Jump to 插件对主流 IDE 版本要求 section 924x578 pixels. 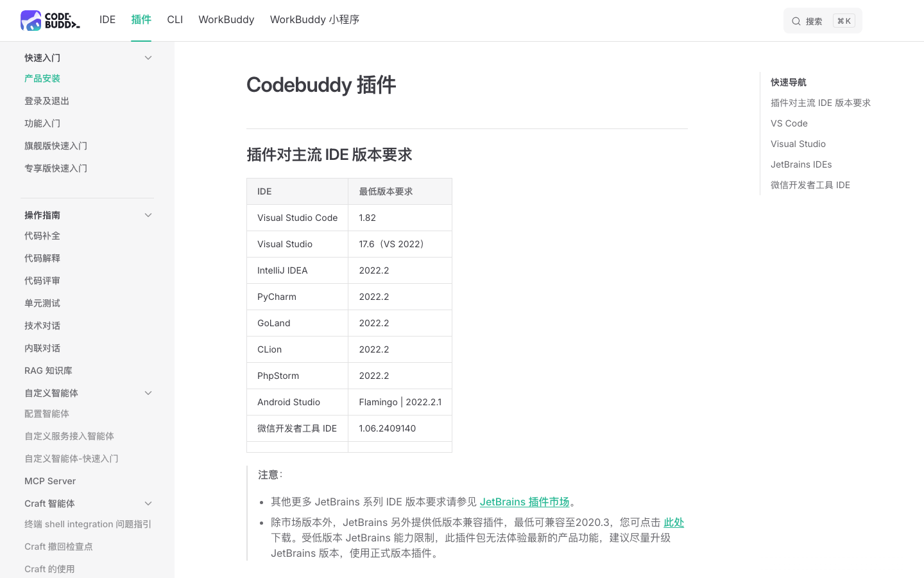coord(821,103)
